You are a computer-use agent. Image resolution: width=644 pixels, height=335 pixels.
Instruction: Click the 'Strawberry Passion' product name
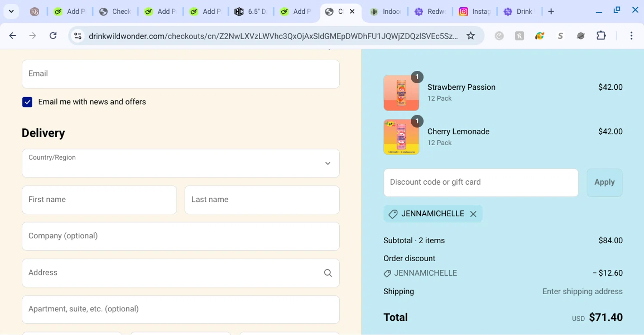point(461,87)
